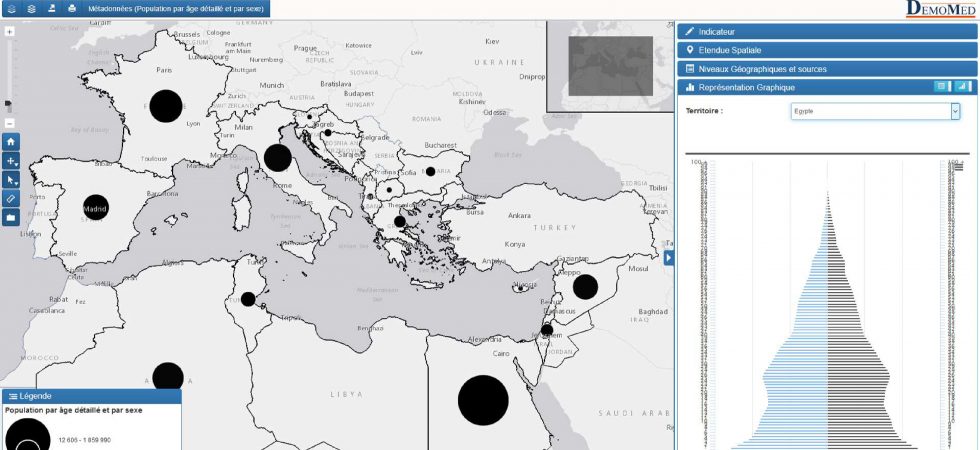Click the home extent button on map
The width and height of the screenshot is (980, 450).
11,142
